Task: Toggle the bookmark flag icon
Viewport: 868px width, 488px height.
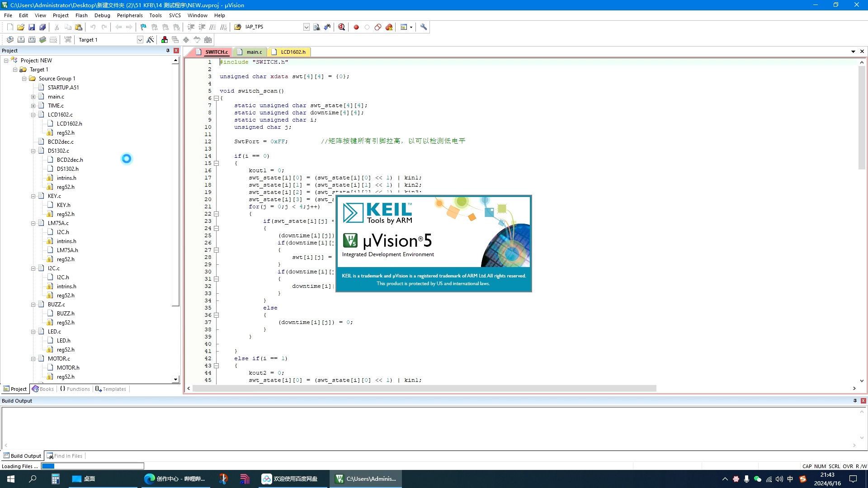Action: (x=143, y=27)
